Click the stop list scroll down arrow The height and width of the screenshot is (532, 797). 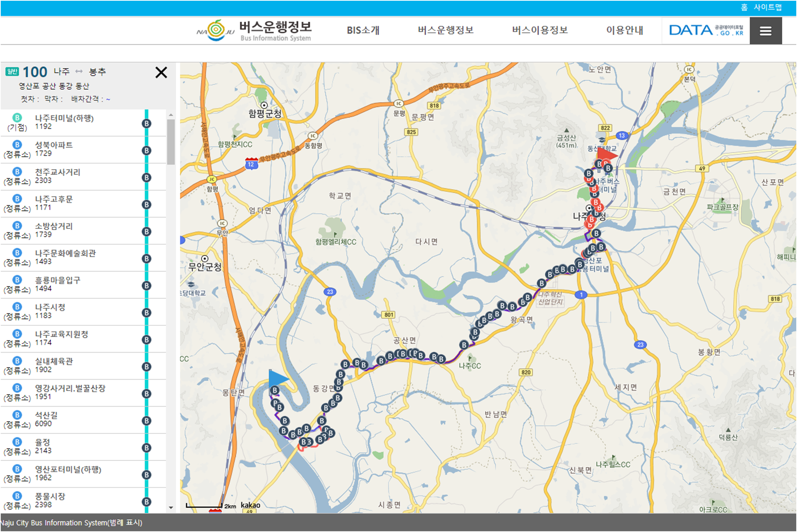(171, 508)
